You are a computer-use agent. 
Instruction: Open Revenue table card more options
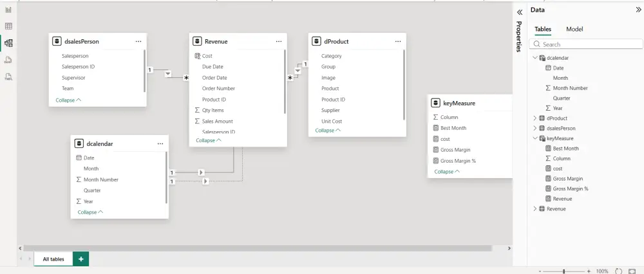pos(279,41)
